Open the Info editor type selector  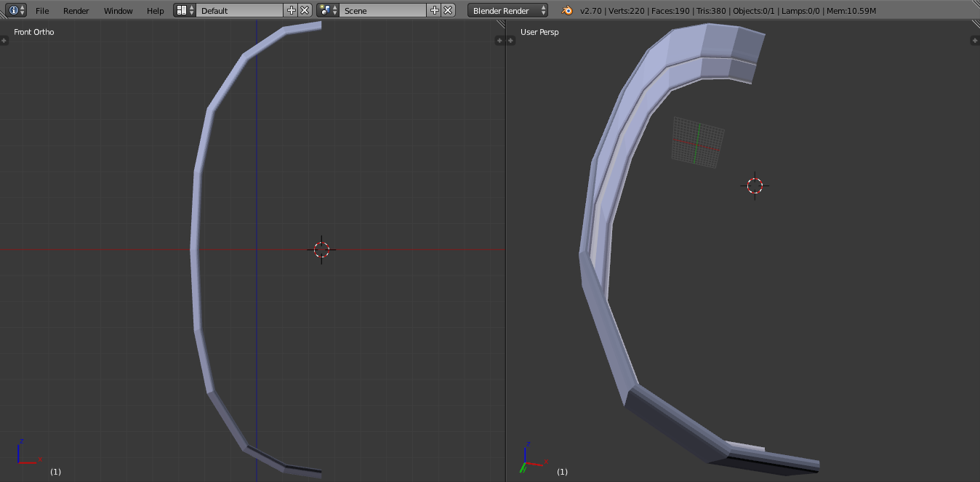(x=17, y=10)
